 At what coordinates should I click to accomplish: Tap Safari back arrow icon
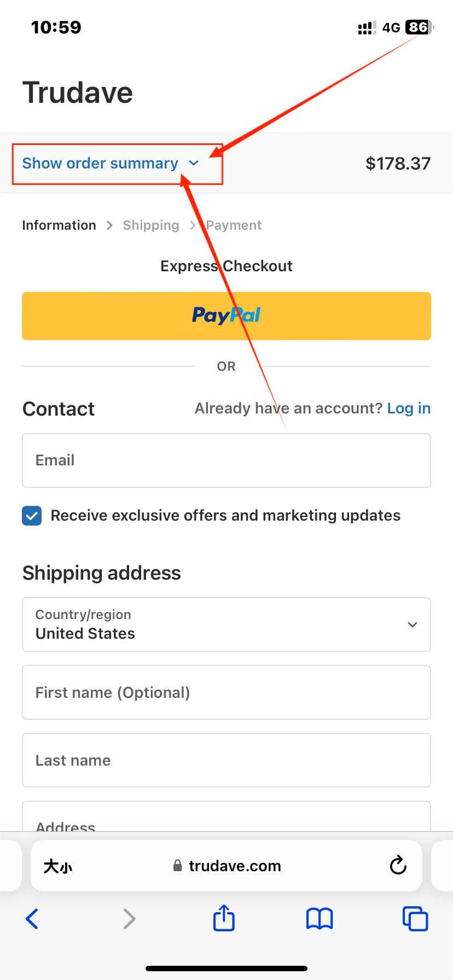(32, 919)
